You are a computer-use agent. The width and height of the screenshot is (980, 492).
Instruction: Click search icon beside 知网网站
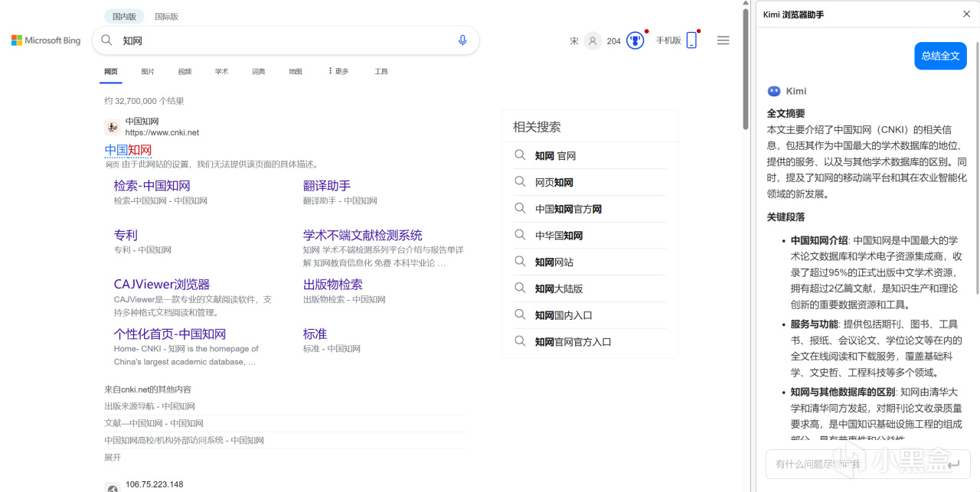click(x=520, y=262)
